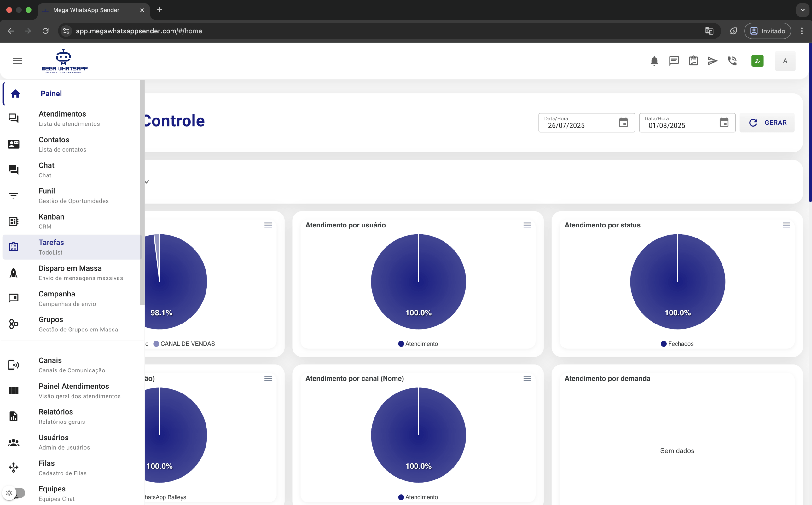The image size is (812, 505).
Task: Open menu for Atendimento por status chart
Action: 786,225
